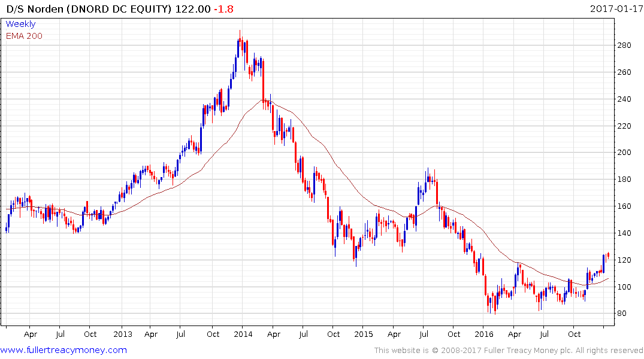
Task: Click the 'Oct' label just before 2014
Action: coord(213,334)
